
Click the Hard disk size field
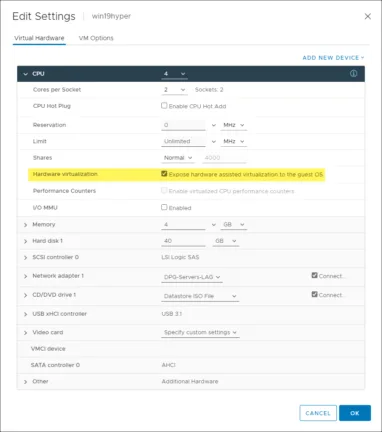[183, 241]
